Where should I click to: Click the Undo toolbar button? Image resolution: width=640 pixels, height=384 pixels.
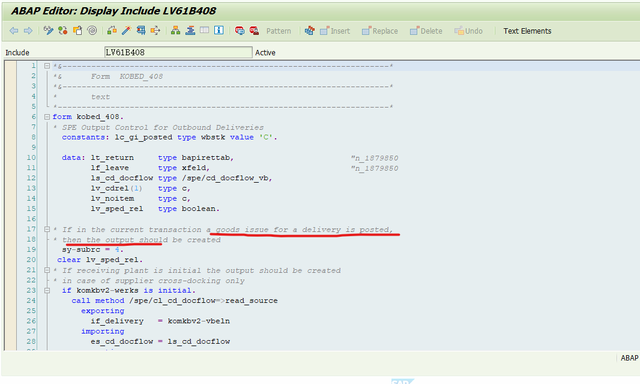pos(469,31)
